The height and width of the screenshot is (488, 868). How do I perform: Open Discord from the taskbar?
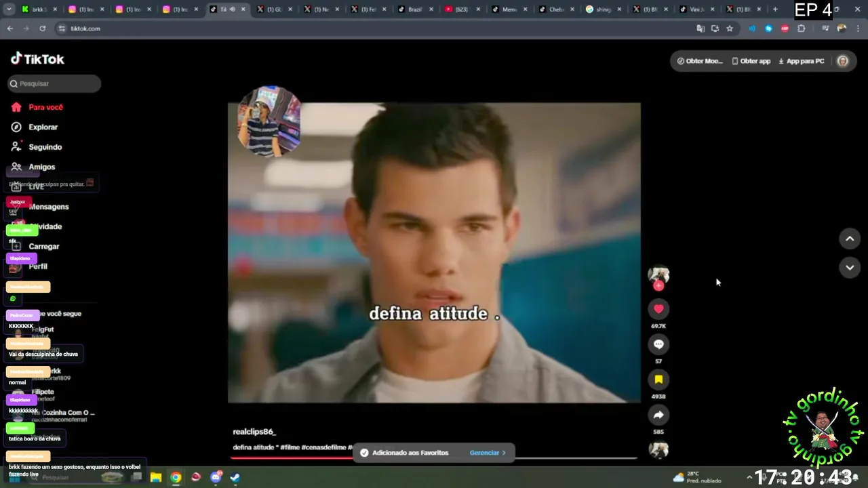tap(216, 477)
